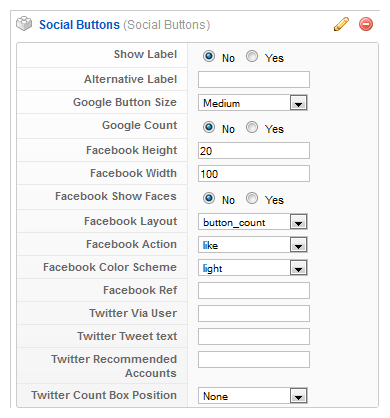Set Google Count to Yes
Screen dimensions: 390x418
[x=252, y=127]
